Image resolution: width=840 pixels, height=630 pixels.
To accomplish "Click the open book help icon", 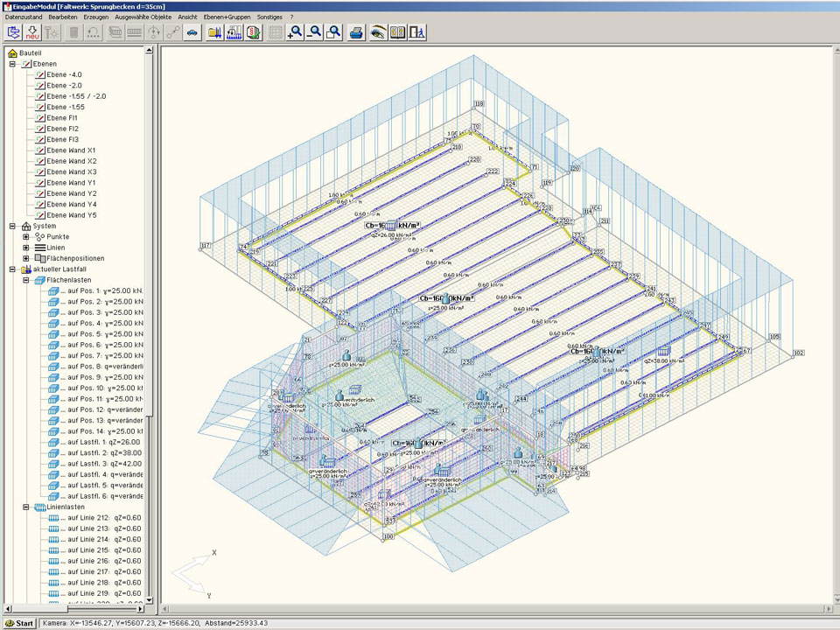I will [x=397, y=32].
